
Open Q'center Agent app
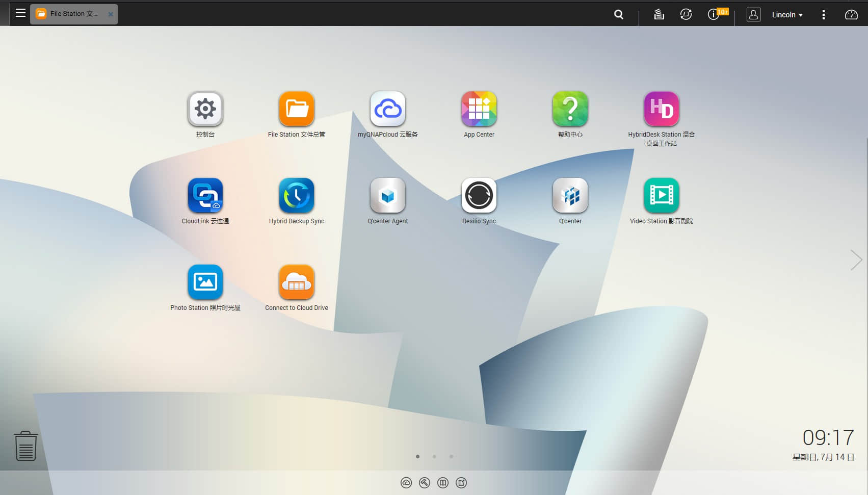click(x=388, y=195)
